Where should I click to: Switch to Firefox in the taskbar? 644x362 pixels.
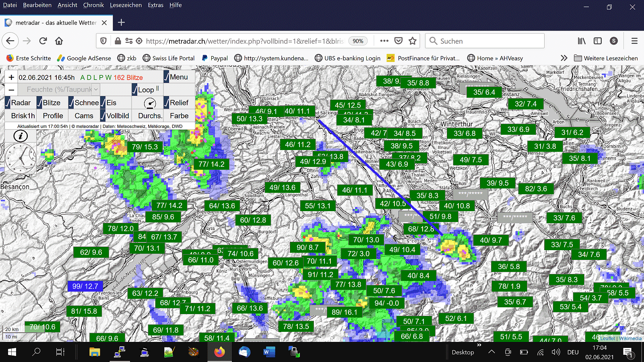(x=219, y=352)
